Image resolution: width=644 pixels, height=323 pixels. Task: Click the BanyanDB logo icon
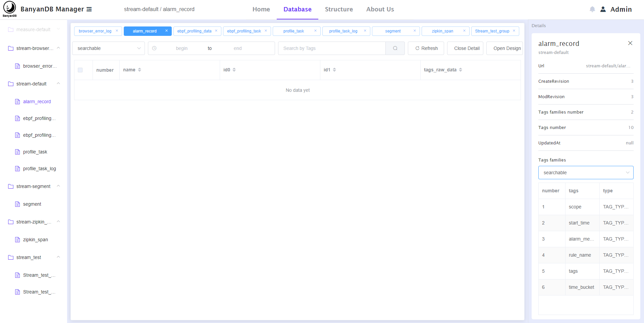[x=9, y=9]
